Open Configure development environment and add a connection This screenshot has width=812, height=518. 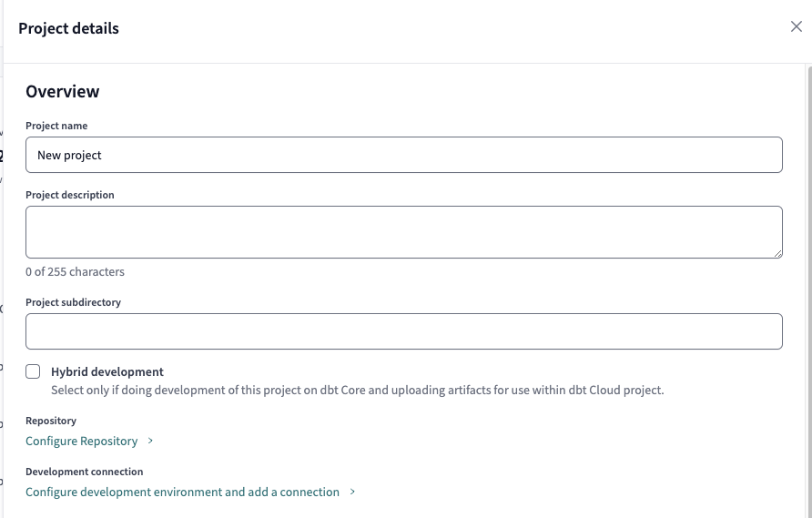182,493
